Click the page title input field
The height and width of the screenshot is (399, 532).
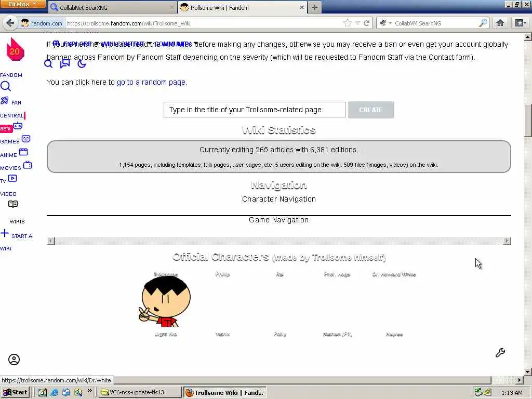coord(255,110)
